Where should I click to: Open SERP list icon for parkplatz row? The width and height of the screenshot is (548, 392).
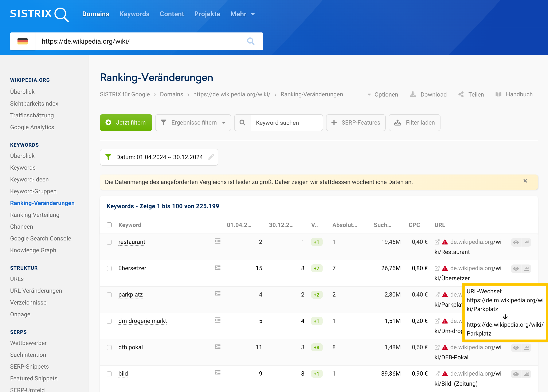[x=218, y=294]
